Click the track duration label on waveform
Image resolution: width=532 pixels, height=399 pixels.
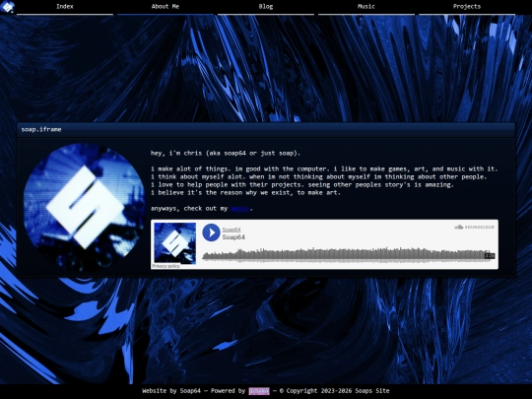pyautogui.click(x=490, y=256)
